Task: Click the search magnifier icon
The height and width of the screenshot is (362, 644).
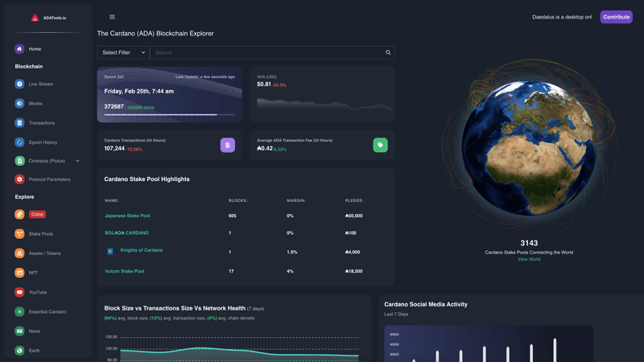Action: click(388, 52)
